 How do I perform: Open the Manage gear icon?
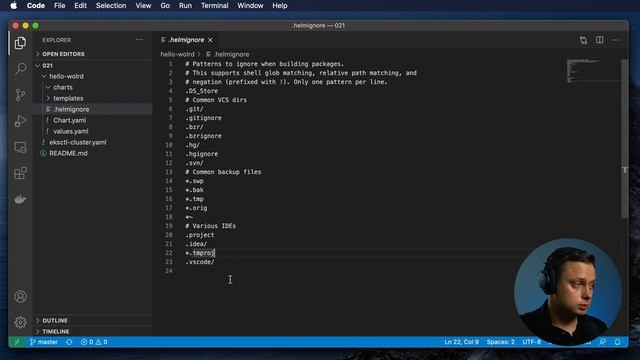pyautogui.click(x=20, y=322)
